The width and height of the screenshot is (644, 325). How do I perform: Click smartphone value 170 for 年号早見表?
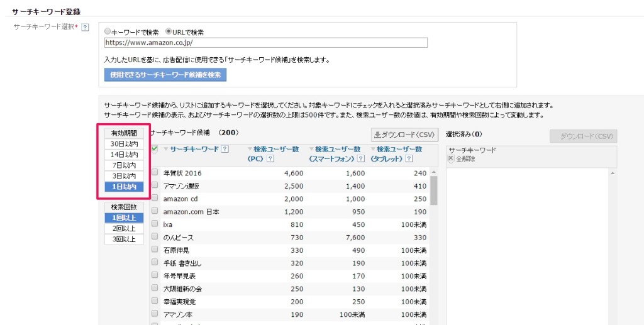(358, 276)
